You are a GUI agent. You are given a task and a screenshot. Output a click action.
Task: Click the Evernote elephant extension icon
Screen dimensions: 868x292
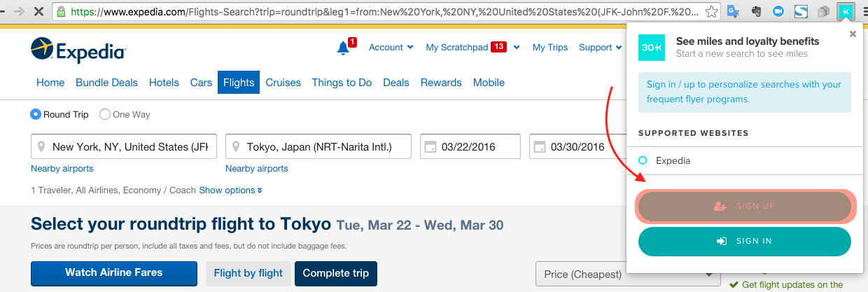[756, 12]
